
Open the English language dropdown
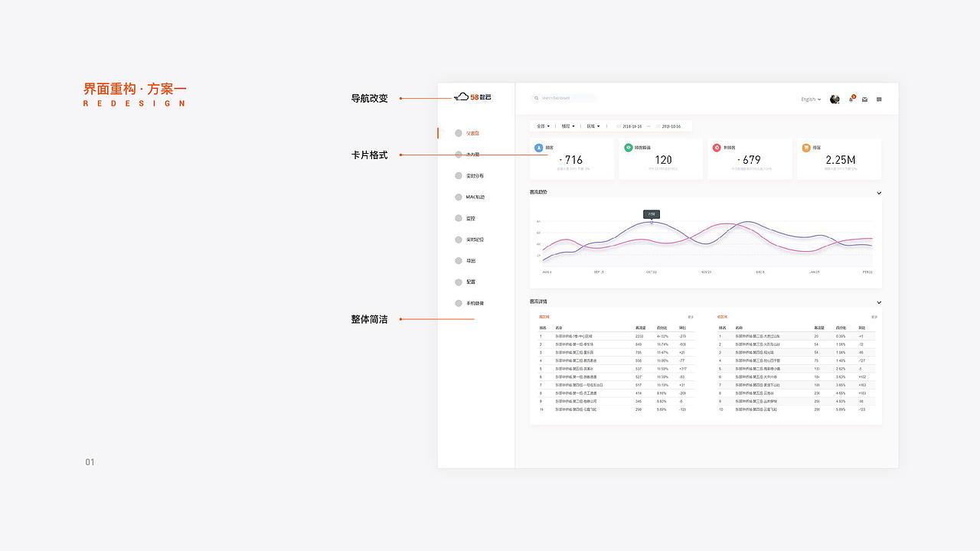tap(811, 99)
